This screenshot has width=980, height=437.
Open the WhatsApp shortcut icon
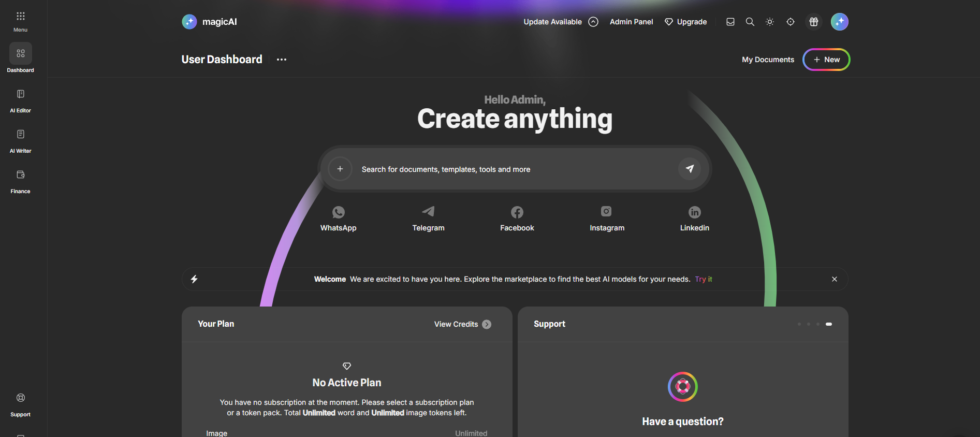[x=338, y=212]
